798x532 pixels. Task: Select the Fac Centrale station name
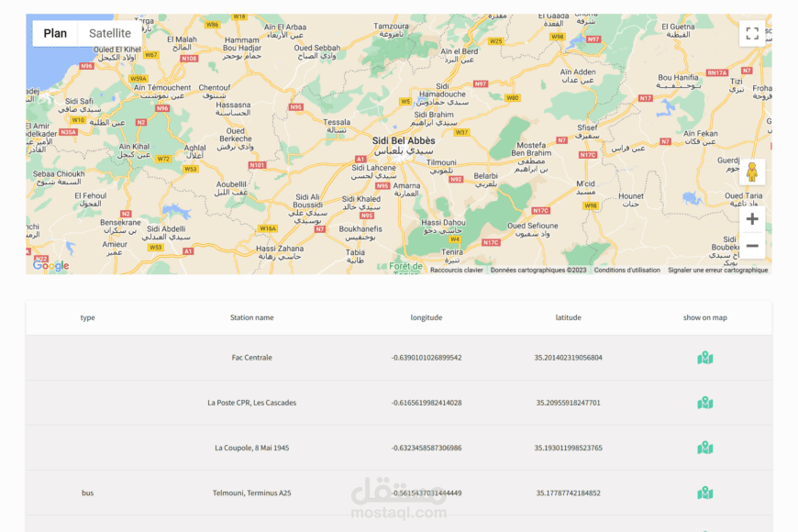[x=252, y=358]
